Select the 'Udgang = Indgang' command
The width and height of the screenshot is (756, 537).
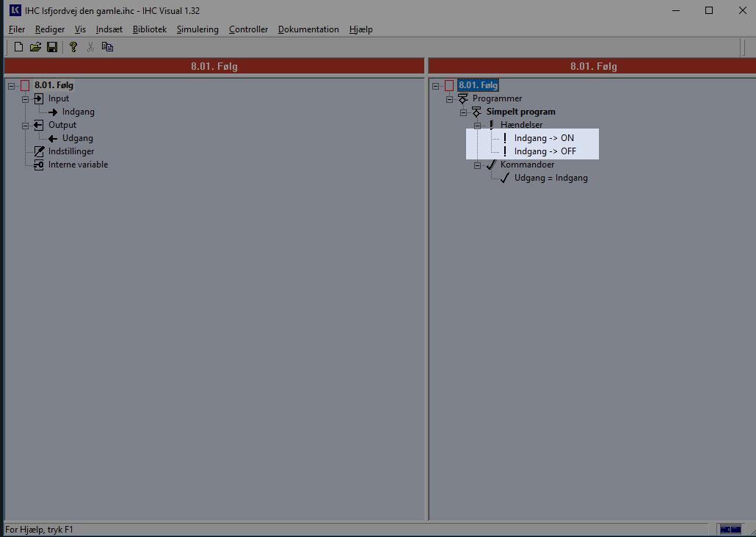point(550,178)
